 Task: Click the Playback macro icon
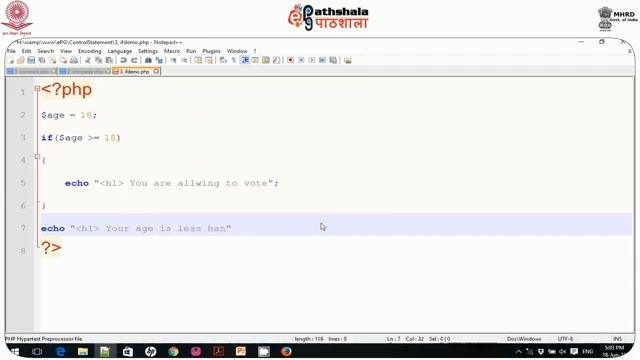(311, 60)
